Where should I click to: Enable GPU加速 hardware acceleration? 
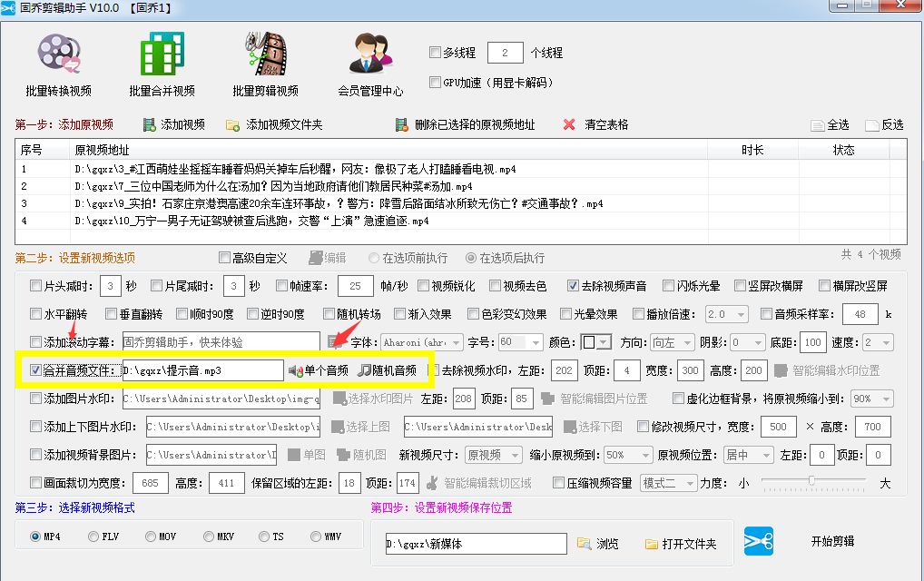(x=435, y=82)
